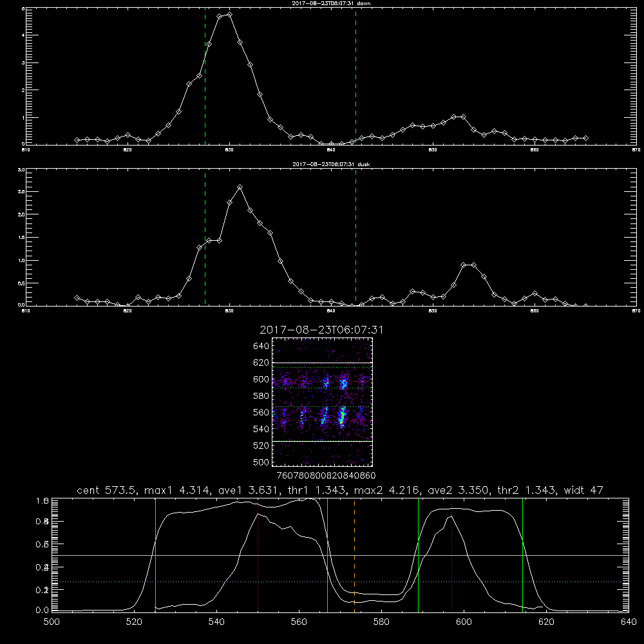
Task: Click the '2017-08-23T06:07:31 dawn' plot title
Action: click(331, 3)
